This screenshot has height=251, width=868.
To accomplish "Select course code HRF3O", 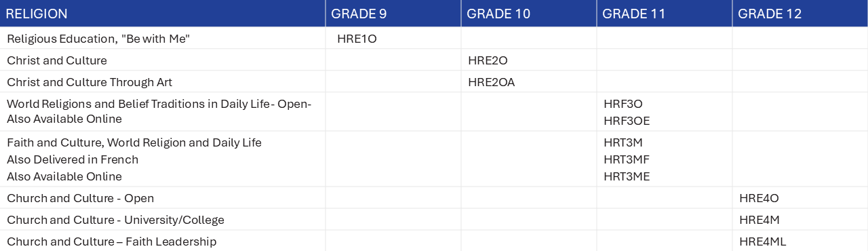I will [623, 104].
